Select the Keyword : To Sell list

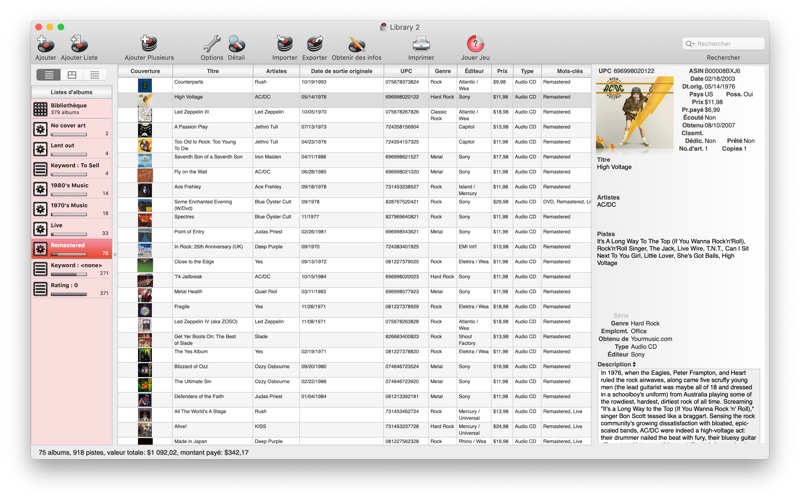click(72, 169)
